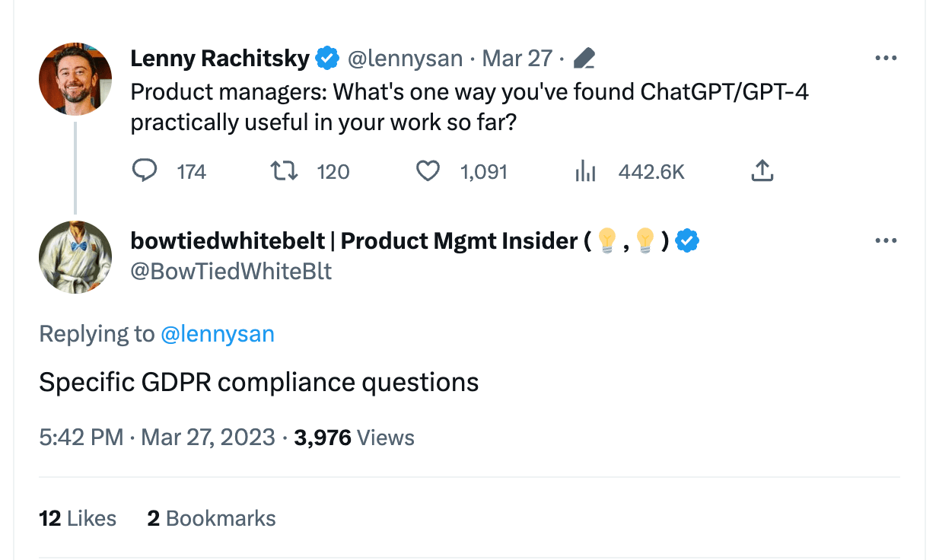Screen dimensions: 939x560
Task: Open view analytics bar chart icon
Action: pos(584,171)
